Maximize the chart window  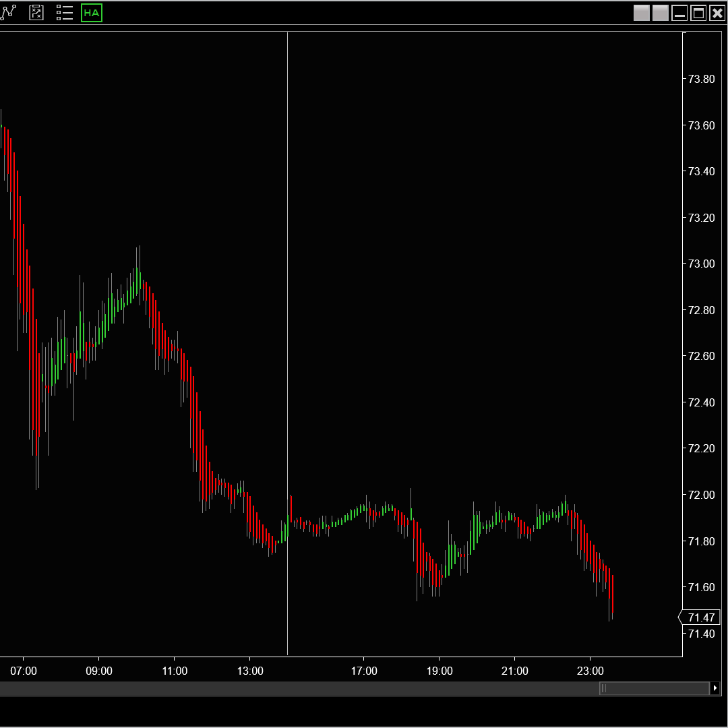coord(698,13)
